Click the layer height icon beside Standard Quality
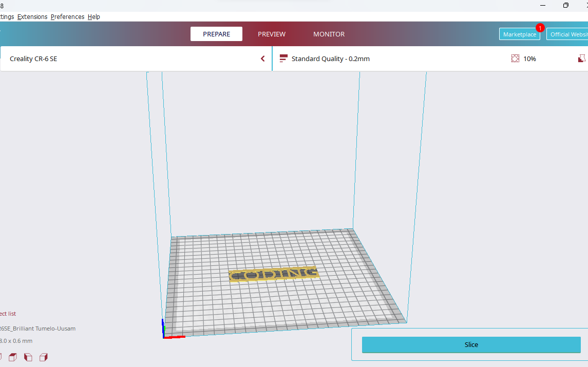The height and width of the screenshot is (367, 588). [283, 58]
